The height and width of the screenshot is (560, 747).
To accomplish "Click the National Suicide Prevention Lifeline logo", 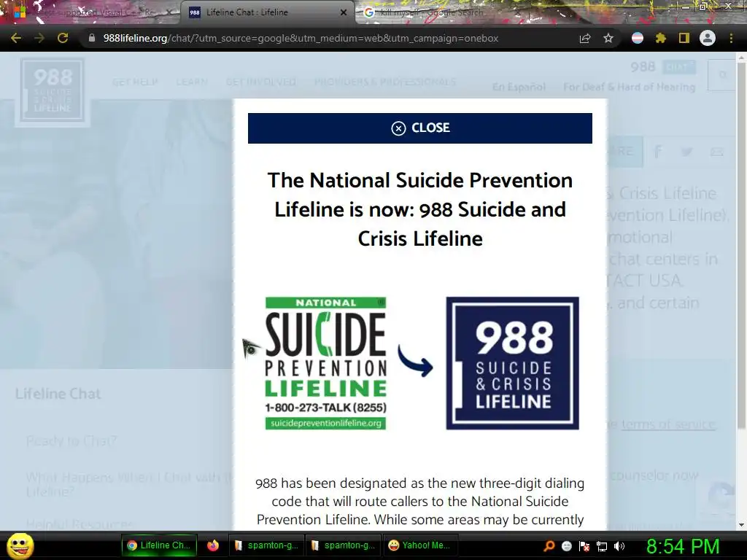I will (x=326, y=363).
